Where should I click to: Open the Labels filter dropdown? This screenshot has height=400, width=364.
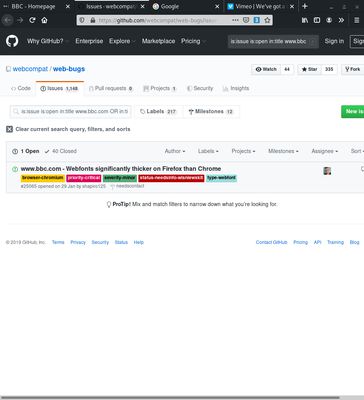point(208,151)
